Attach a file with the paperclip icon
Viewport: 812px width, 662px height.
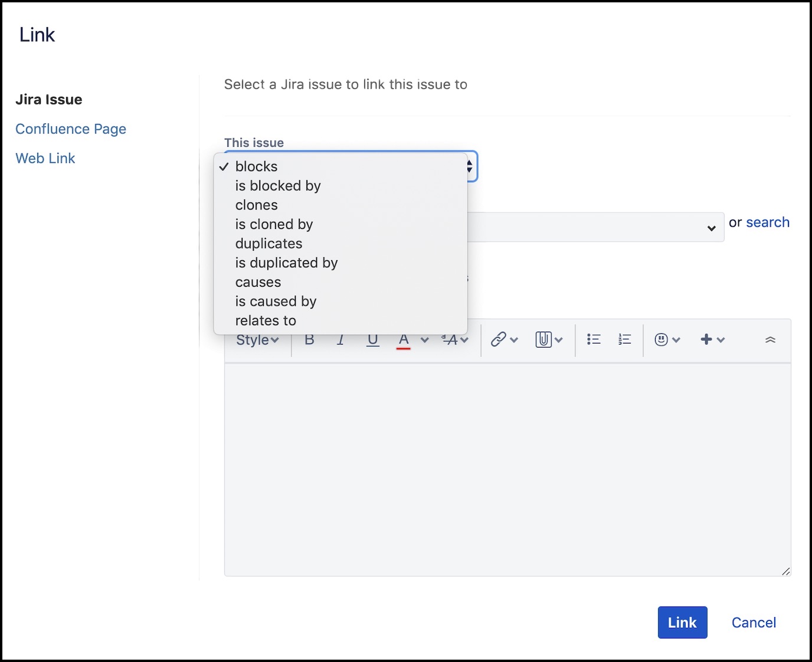[543, 339]
